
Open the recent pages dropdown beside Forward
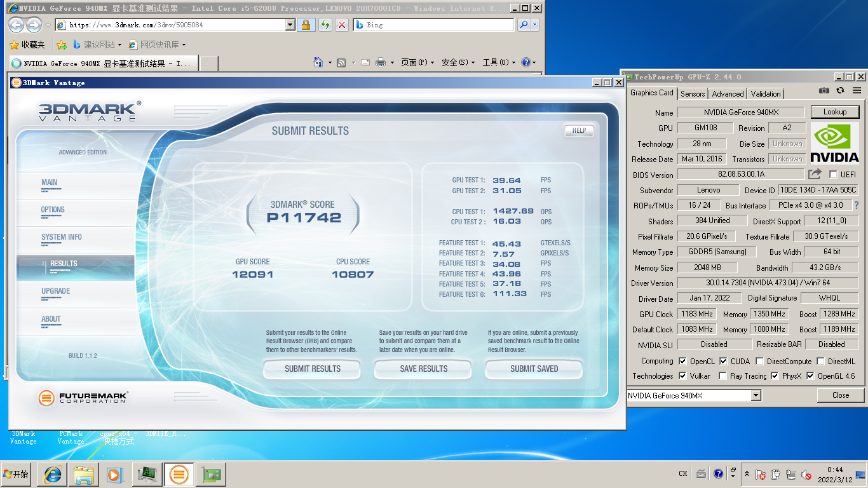pos(48,25)
